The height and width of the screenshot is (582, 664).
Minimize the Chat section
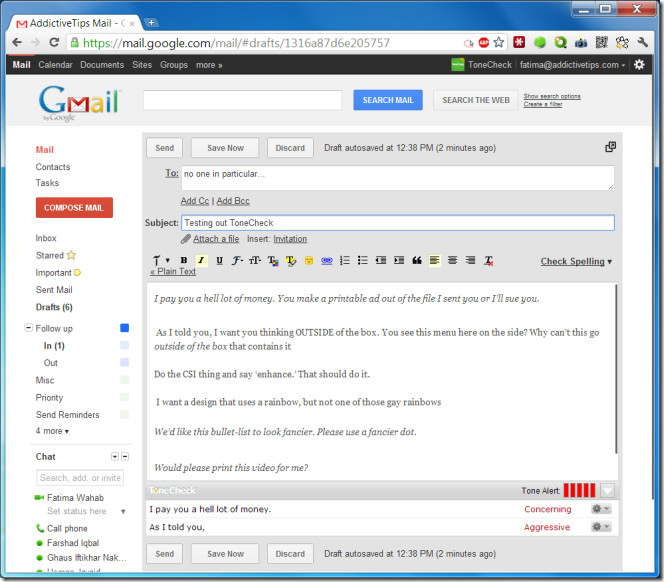[125, 456]
